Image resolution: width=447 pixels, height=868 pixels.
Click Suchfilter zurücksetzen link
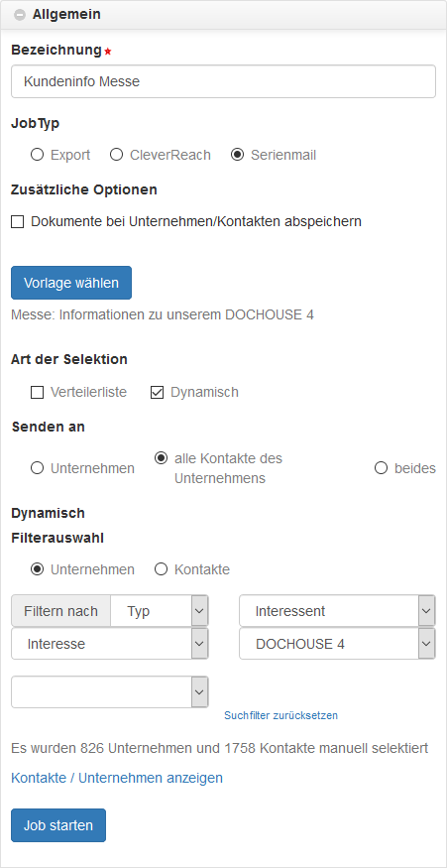click(281, 715)
